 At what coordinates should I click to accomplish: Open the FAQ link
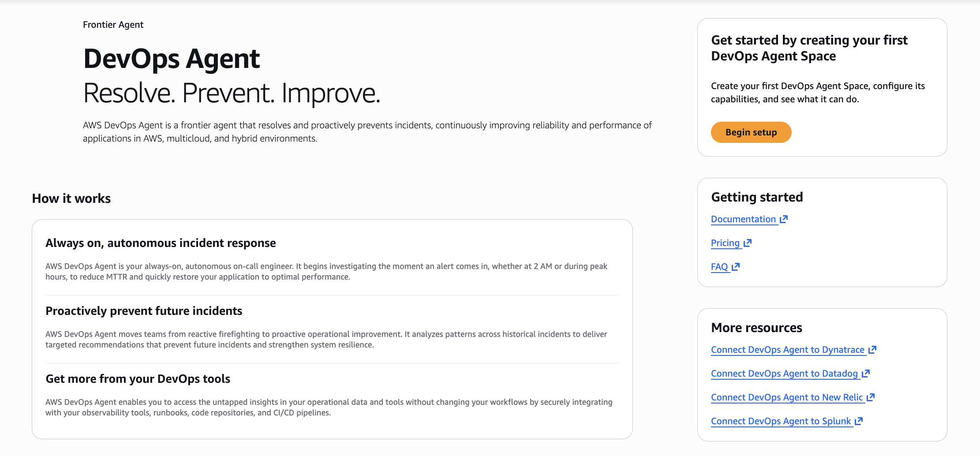719,267
